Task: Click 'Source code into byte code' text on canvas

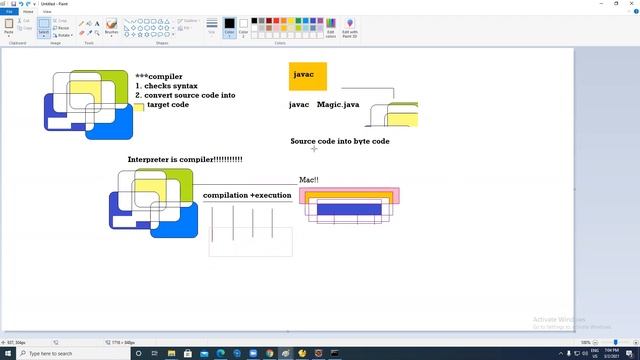Action: [340, 141]
